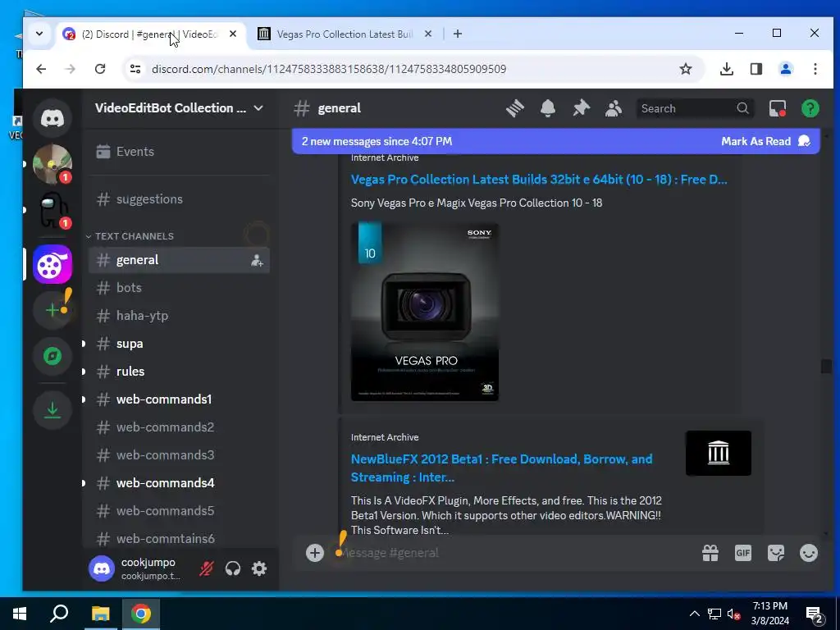Click the attach file plus button
The image size is (840, 630).
point(315,553)
